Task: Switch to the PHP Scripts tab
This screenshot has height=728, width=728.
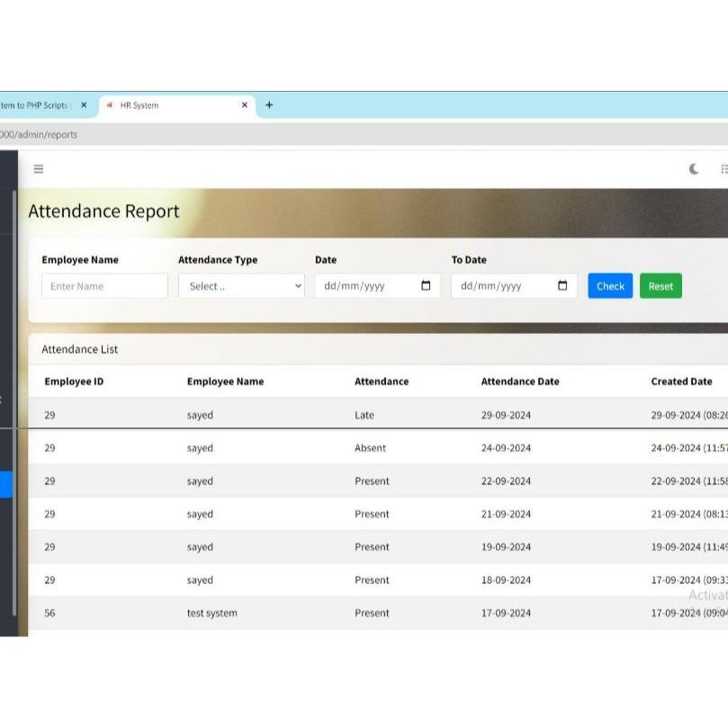Action: [36, 105]
